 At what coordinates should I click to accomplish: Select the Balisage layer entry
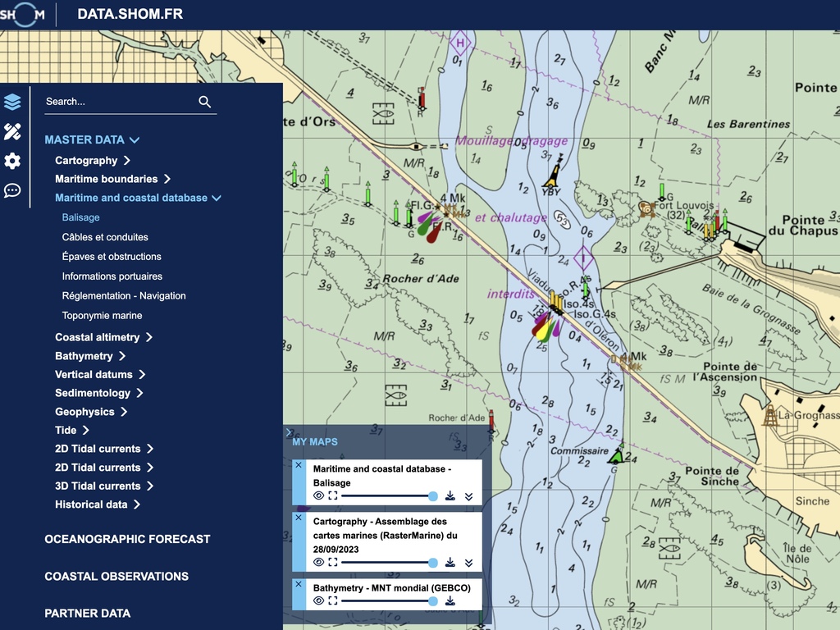click(x=81, y=217)
